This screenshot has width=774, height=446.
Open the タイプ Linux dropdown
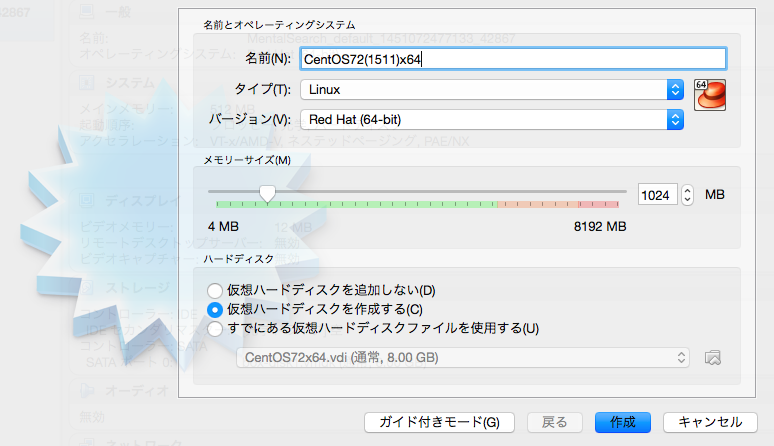[492, 90]
